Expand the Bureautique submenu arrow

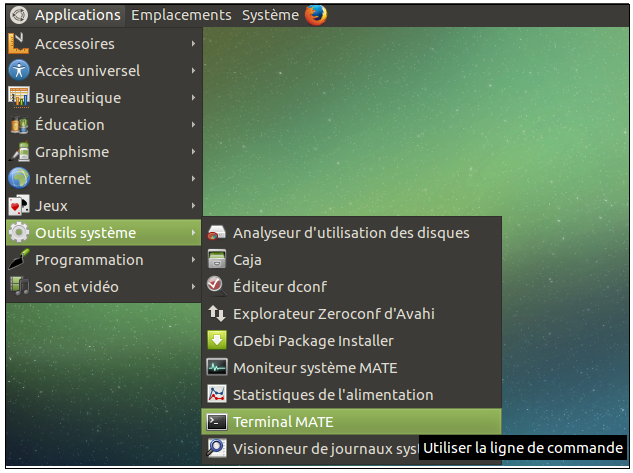tap(194, 98)
